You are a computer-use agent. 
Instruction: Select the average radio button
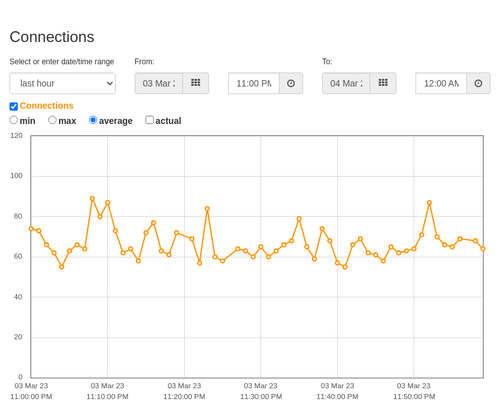[x=93, y=120]
